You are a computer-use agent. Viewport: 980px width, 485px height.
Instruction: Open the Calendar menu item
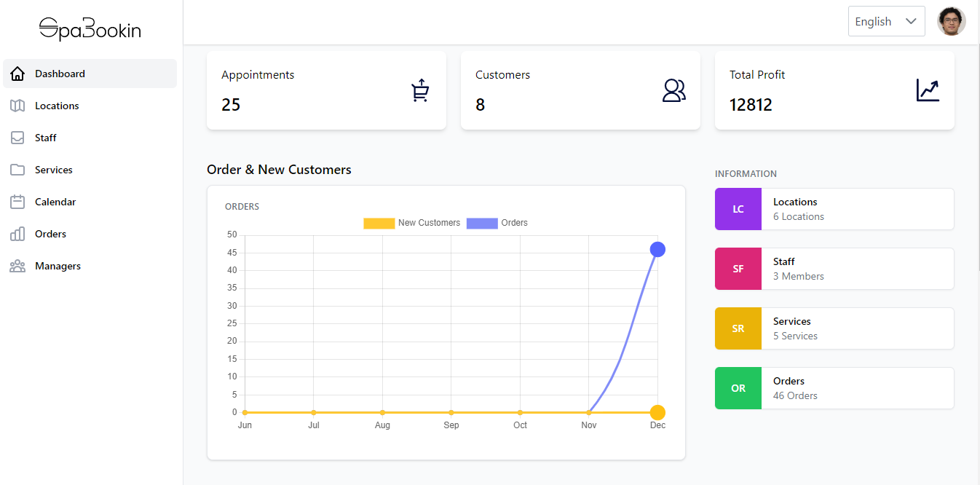click(55, 202)
